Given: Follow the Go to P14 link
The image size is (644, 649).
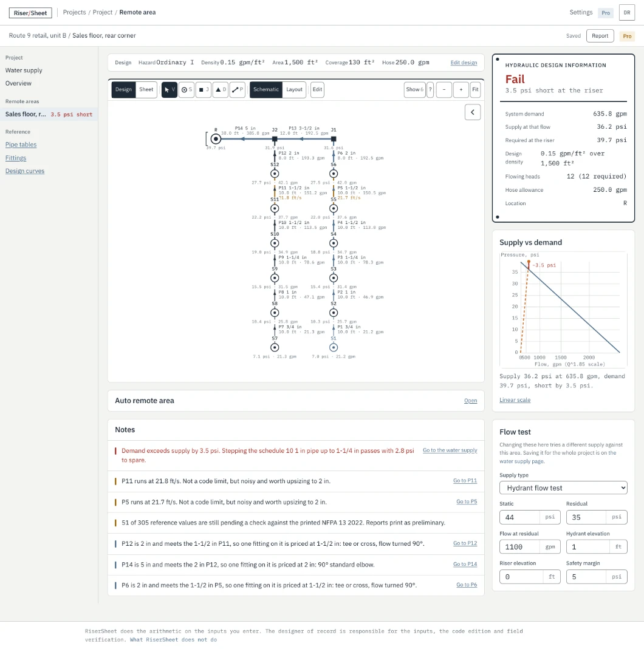Looking at the screenshot, I should (465, 564).
